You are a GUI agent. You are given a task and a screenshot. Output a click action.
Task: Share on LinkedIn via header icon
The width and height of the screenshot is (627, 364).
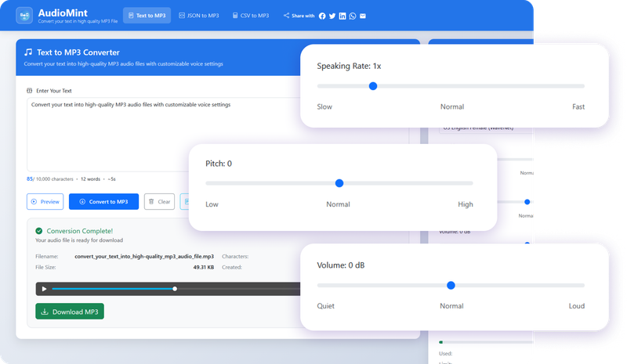click(342, 16)
